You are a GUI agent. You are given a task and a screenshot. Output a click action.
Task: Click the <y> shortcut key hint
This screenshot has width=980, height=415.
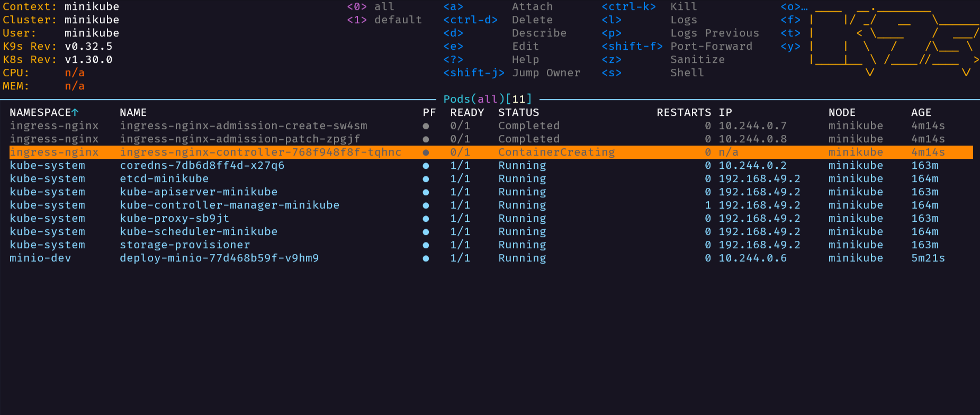[790, 47]
